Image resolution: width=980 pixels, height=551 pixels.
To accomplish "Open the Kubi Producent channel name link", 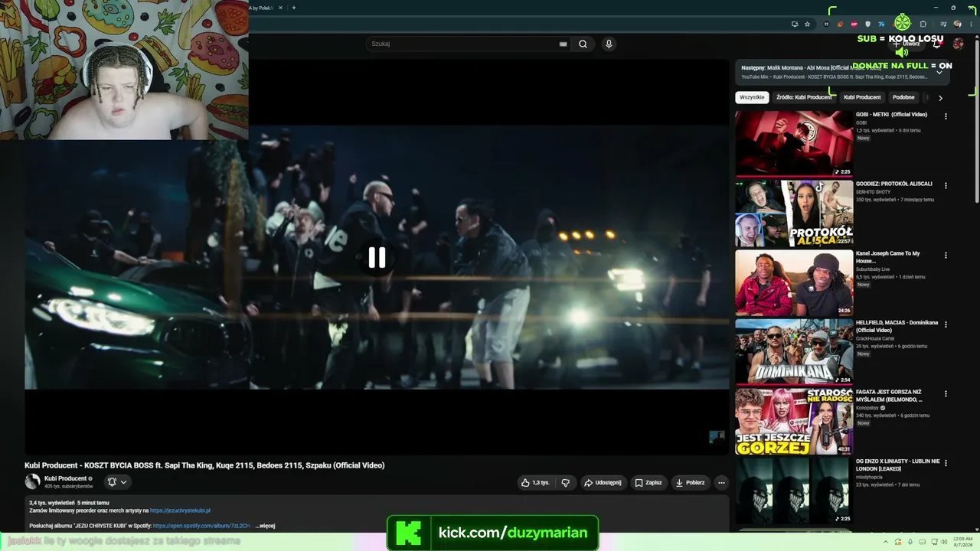I will (x=65, y=478).
